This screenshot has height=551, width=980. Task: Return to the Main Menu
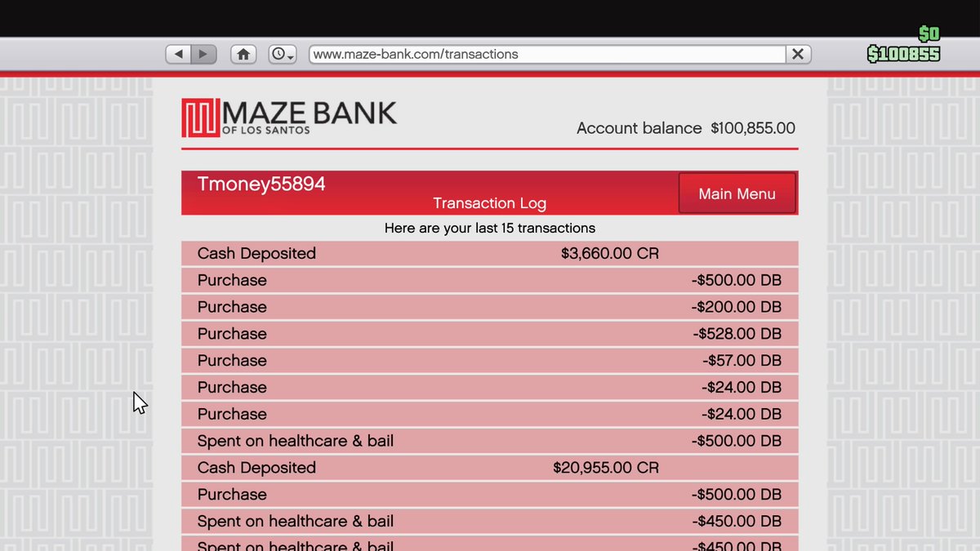click(x=737, y=193)
